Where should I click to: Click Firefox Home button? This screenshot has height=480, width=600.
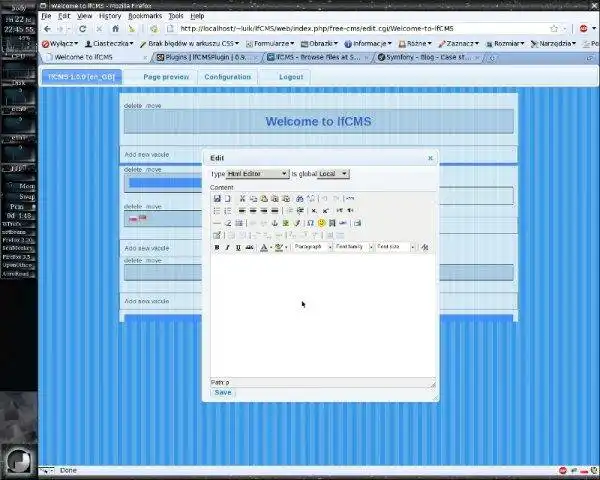(115, 29)
